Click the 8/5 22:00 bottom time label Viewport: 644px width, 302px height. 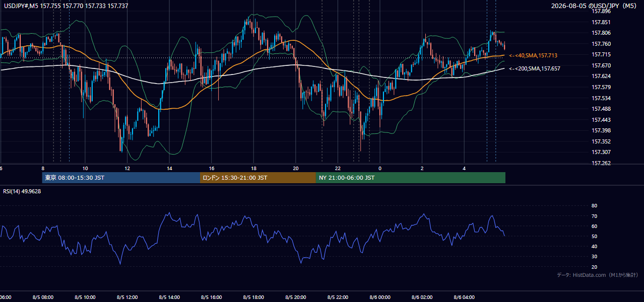(x=338, y=297)
